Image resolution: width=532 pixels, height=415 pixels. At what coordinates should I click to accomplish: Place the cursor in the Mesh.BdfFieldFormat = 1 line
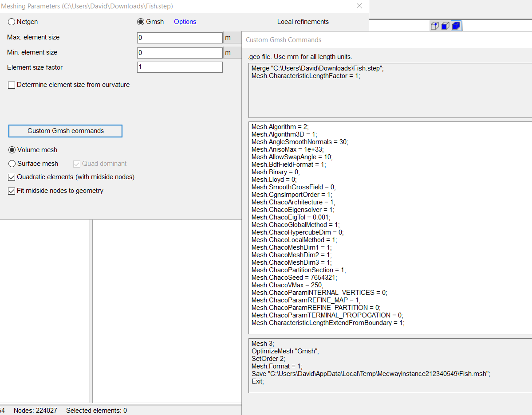pyautogui.click(x=289, y=164)
